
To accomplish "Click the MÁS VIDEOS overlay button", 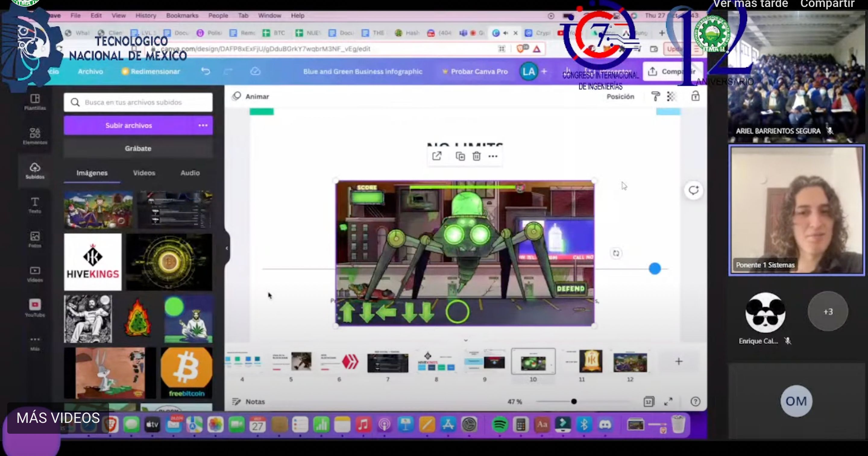I will tap(58, 418).
